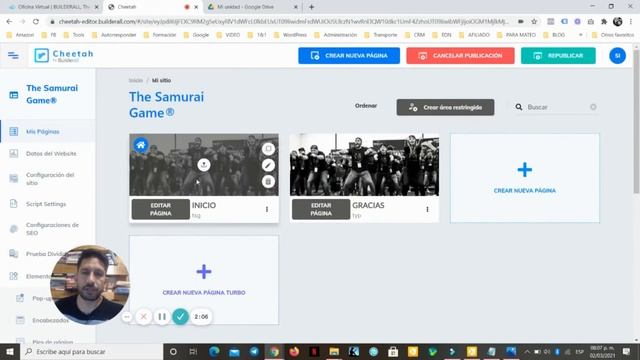Cancel the recording with the red X button
Screen dimensions: 640x360
coord(144,317)
